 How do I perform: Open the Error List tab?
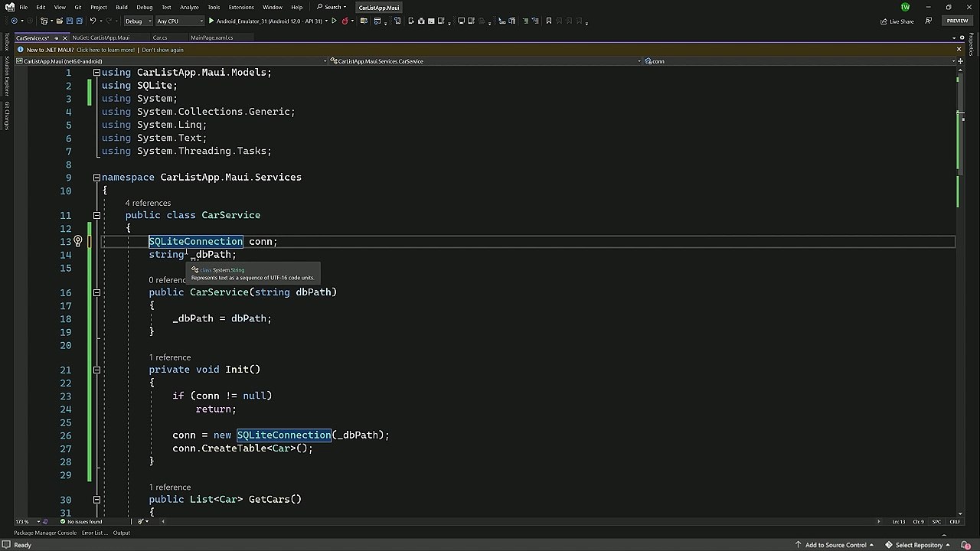(95, 533)
